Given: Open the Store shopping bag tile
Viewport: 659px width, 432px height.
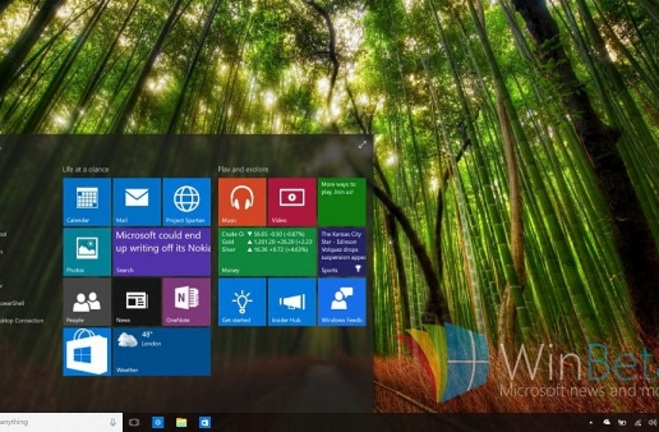Looking at the screenshot, I should coord(87,352).
